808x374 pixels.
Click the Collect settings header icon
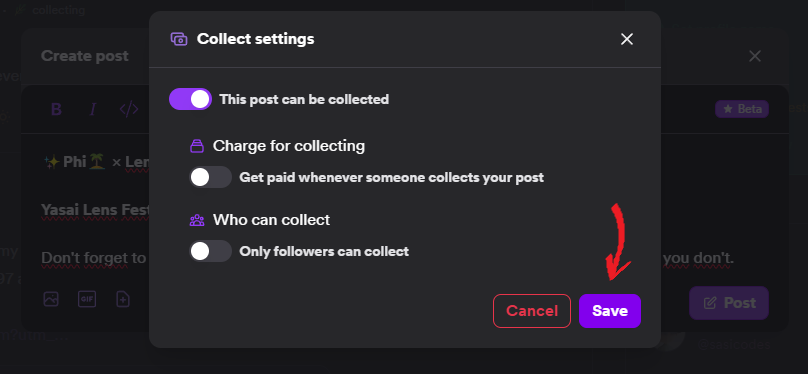point(179,39)
